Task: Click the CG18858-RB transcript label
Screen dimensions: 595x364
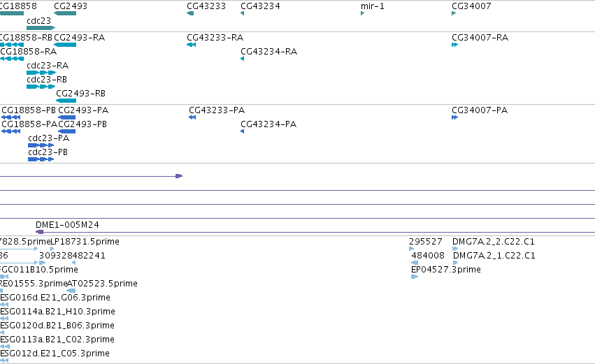Action: click(x=26, y=37)
